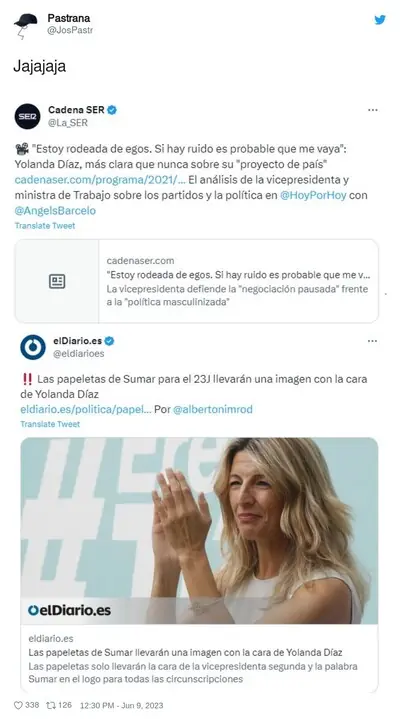Open Cadena SER's profile avatar
Screen dimensions: 400x719
coord(27,116)
